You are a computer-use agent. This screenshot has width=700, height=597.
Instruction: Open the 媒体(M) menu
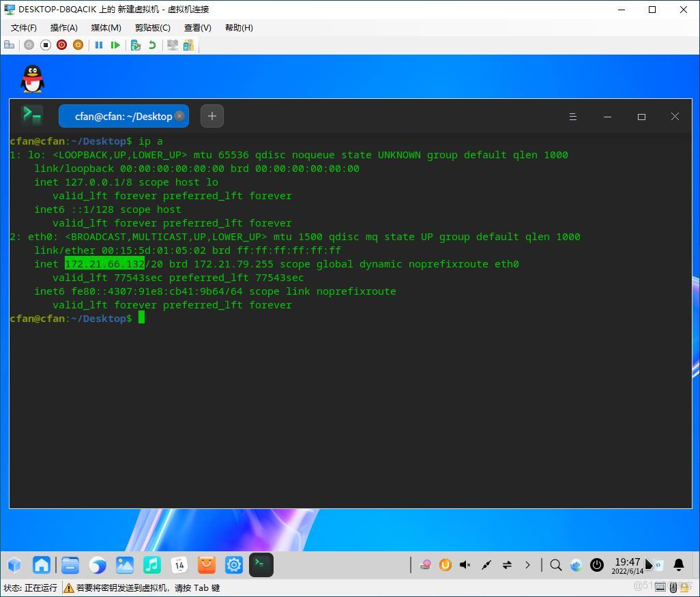click(105, 27)
